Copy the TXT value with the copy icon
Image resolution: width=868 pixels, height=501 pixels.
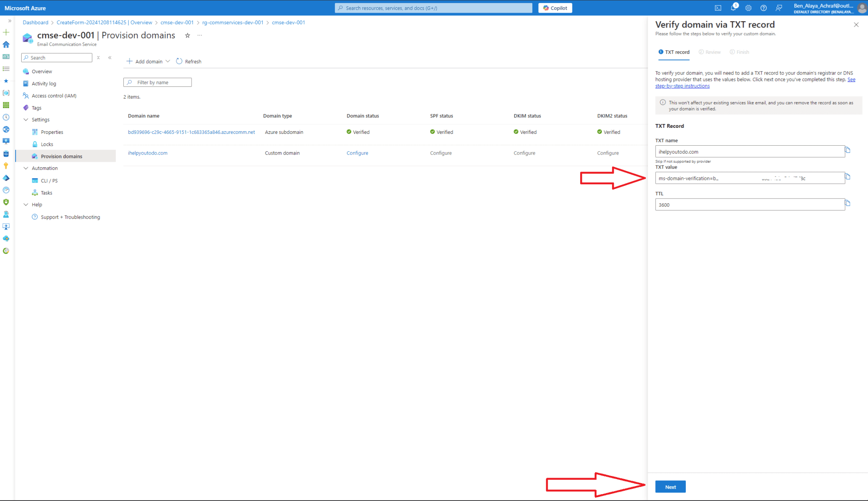point(849,177)
